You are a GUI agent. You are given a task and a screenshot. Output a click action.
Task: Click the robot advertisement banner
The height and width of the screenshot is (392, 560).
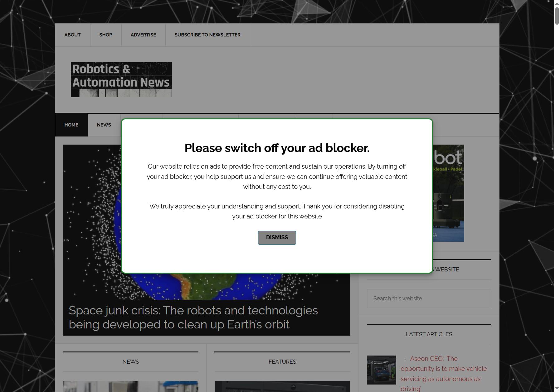(x=448, y=193)
